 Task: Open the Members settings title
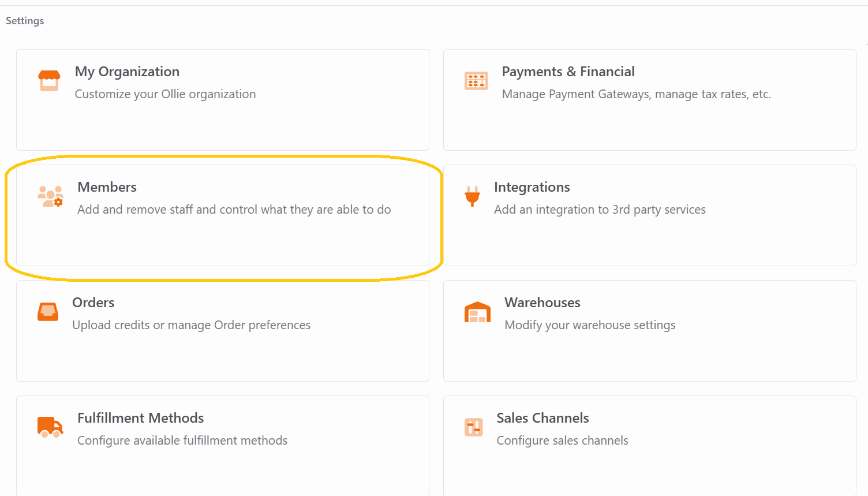tap(107, 187)
